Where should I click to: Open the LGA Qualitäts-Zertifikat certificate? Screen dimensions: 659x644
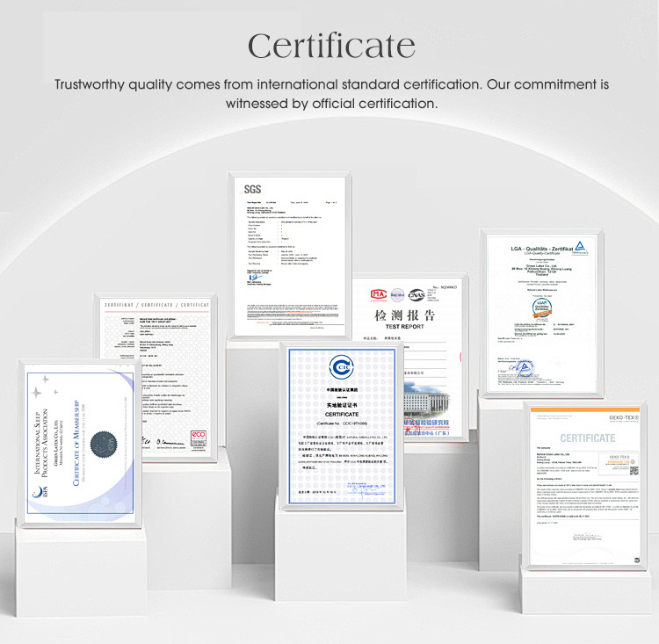tap(542, 313)
